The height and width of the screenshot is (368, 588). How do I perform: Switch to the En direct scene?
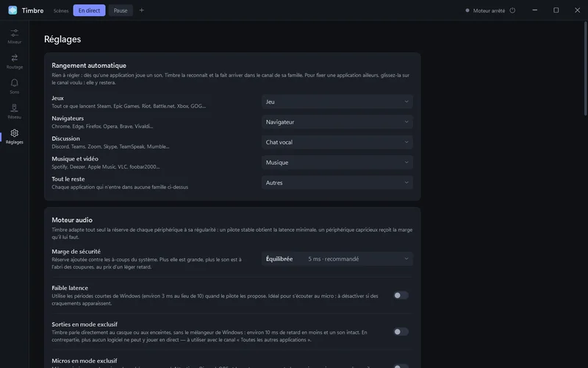tap(89, 10)
